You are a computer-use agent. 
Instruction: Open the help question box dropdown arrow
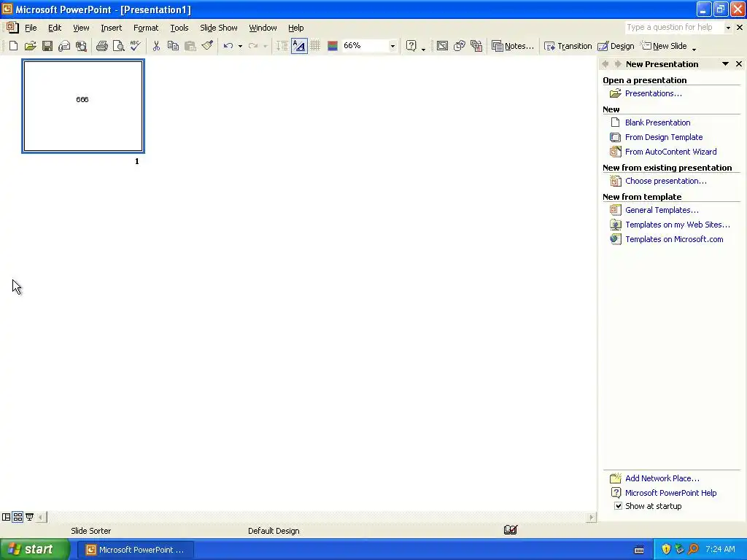[728, 28]
